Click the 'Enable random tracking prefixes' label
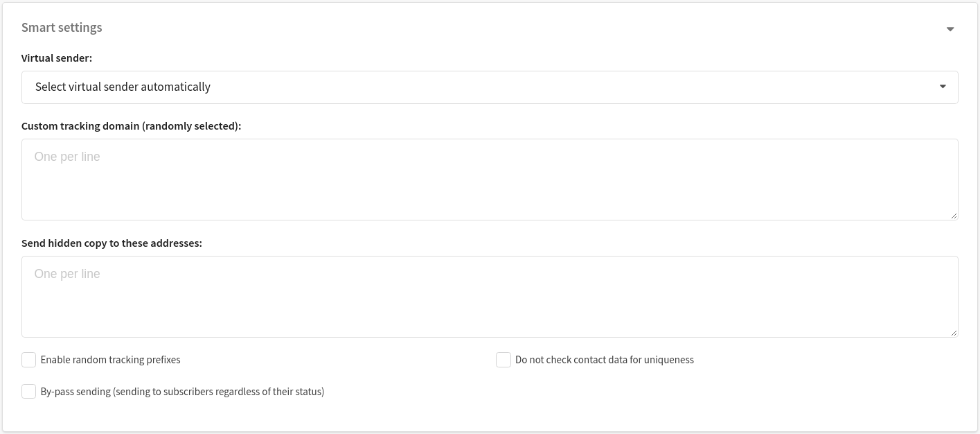This screenshot has width=980, height=434. coord(110,360)
